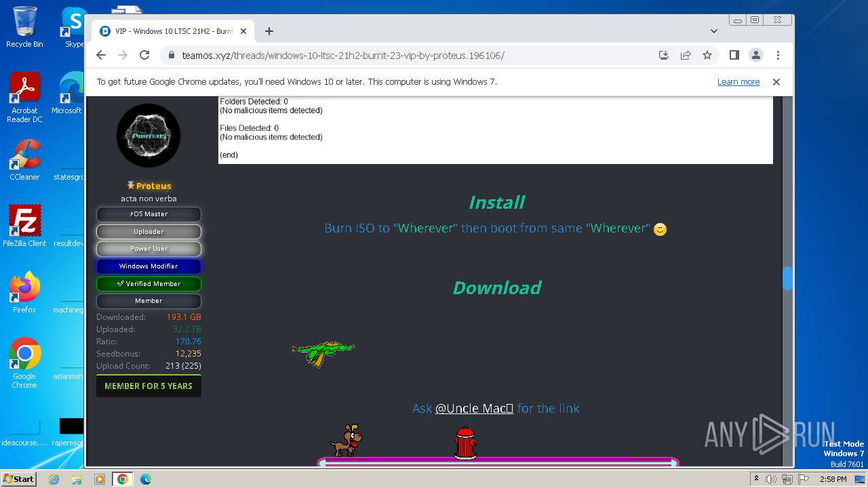Image resolution: width=868 pixels, height=488 pixels.
Task: Click the Upload Count 213 (225) value
Action: pyautogui.click(x=183, y=366)
